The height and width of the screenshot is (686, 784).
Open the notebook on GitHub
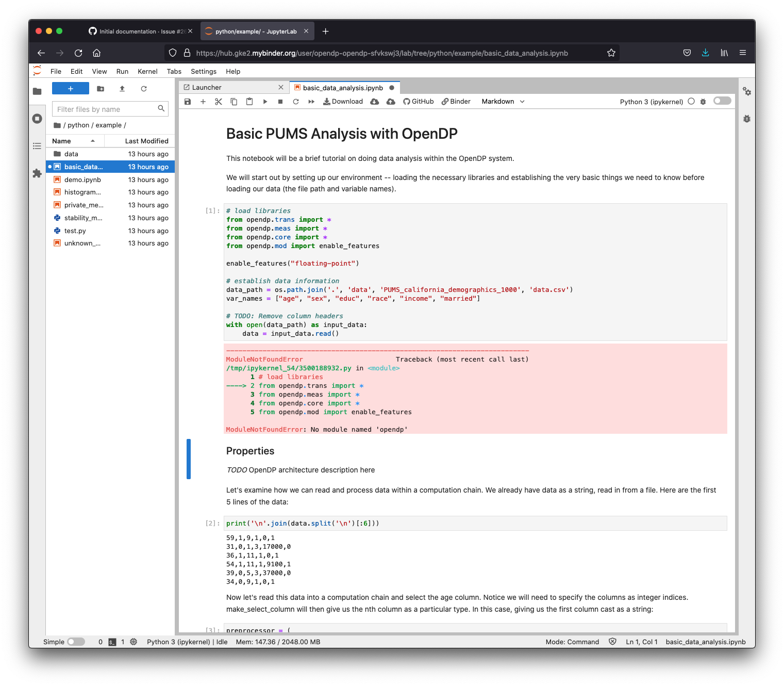tap(418, 101)
